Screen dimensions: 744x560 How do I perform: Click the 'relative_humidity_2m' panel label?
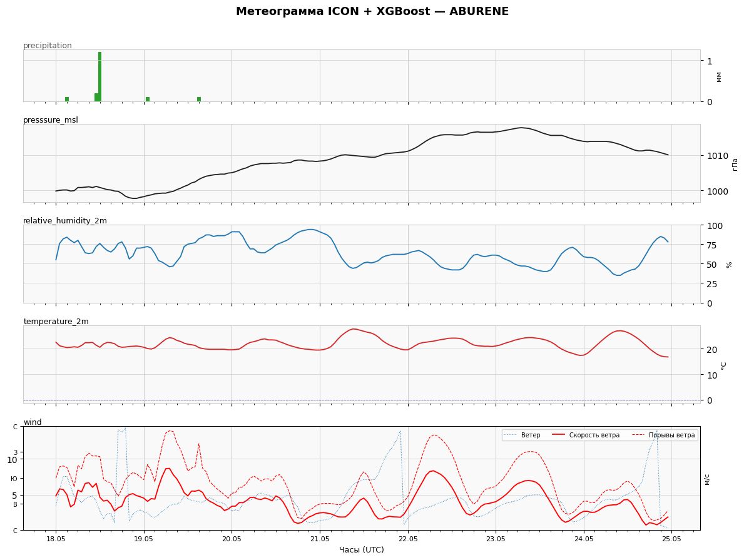pyautogui.click(x=65, y=221)
